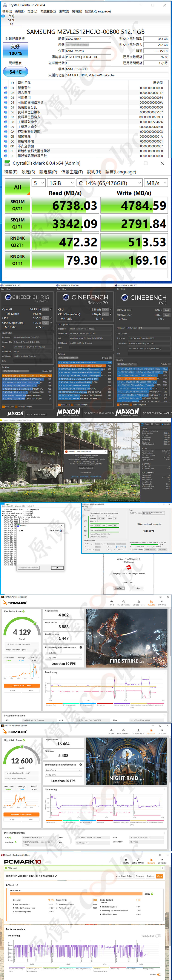Click the Fire Strike estimated game performance info icon
172x980 pixels.
click(81, 647)
